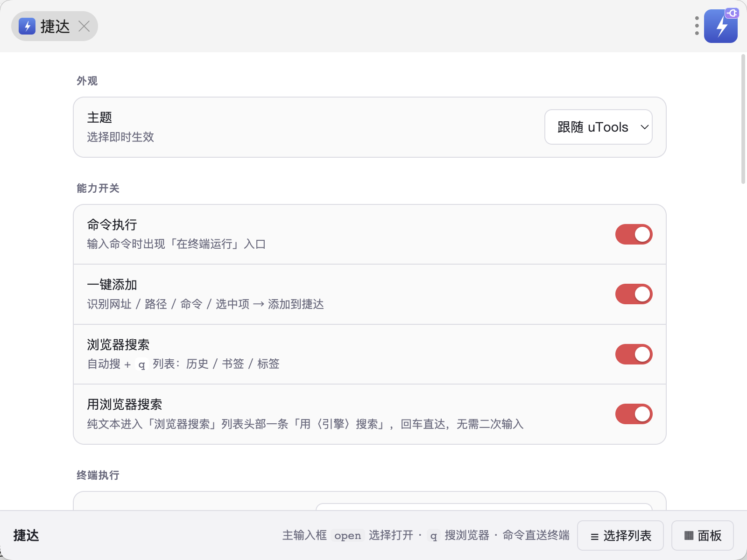This screenshot has height=560, width=747.
Task: Click the 一键添加 setting title
Action: click(112, 285)
